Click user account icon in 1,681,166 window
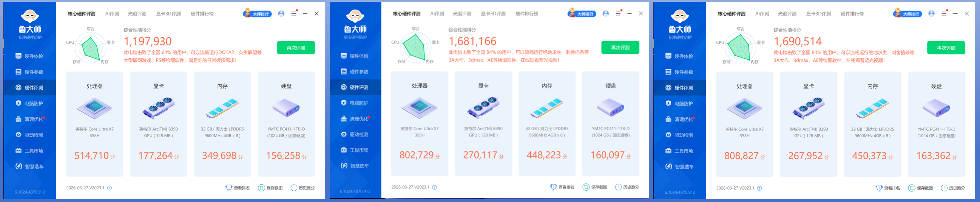 [606, 13]
